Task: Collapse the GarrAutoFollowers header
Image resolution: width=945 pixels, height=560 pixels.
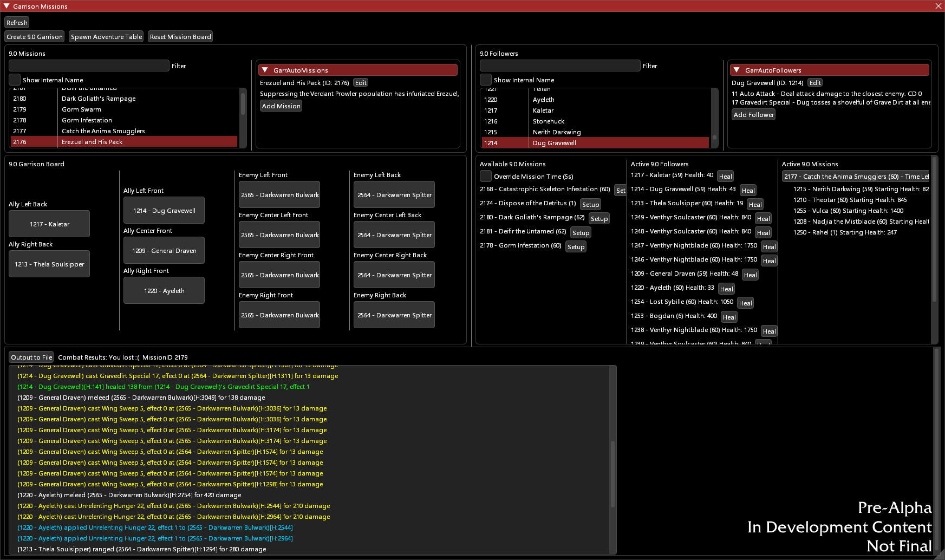Action: click(x=737, y=70)
